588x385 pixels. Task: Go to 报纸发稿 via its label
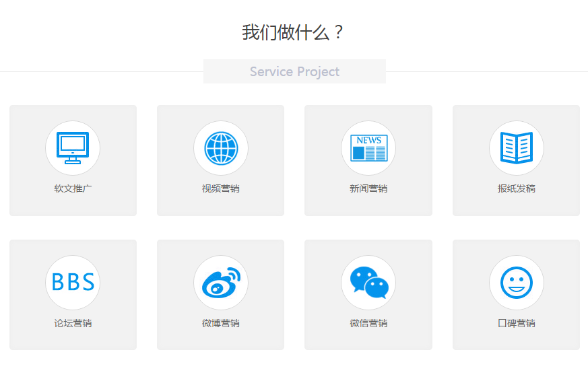(x=517, y=188)
